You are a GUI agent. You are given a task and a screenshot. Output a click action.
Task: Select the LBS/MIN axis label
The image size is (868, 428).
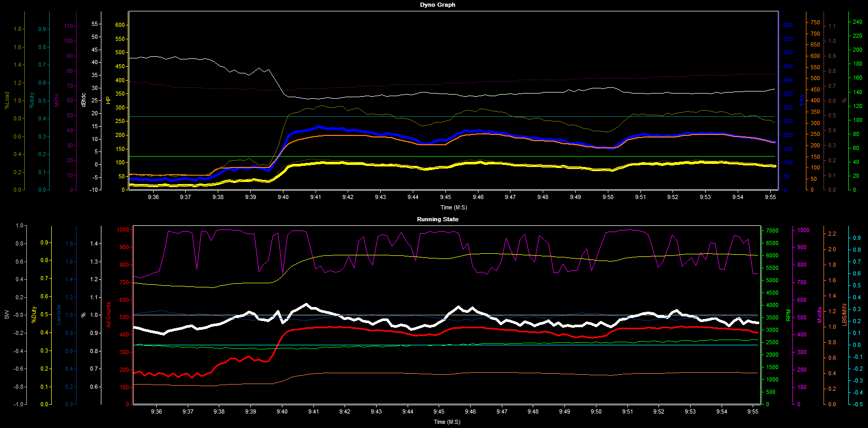844,315
